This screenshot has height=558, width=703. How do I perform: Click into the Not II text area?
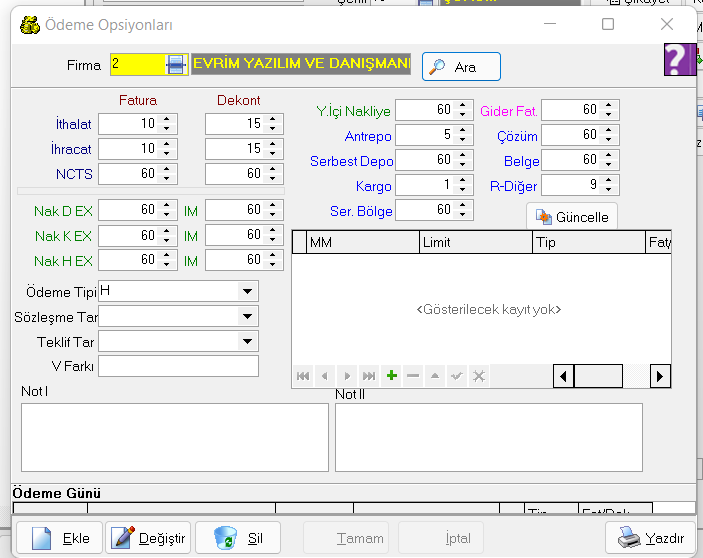coord(489,437)
